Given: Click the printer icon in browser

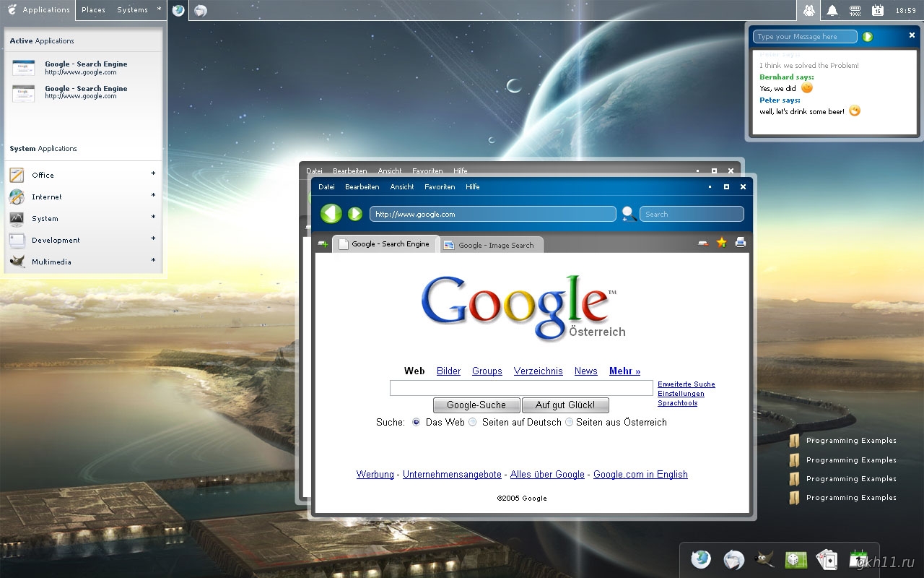Looking at the screenshot, I should click(x=741, y=243).
